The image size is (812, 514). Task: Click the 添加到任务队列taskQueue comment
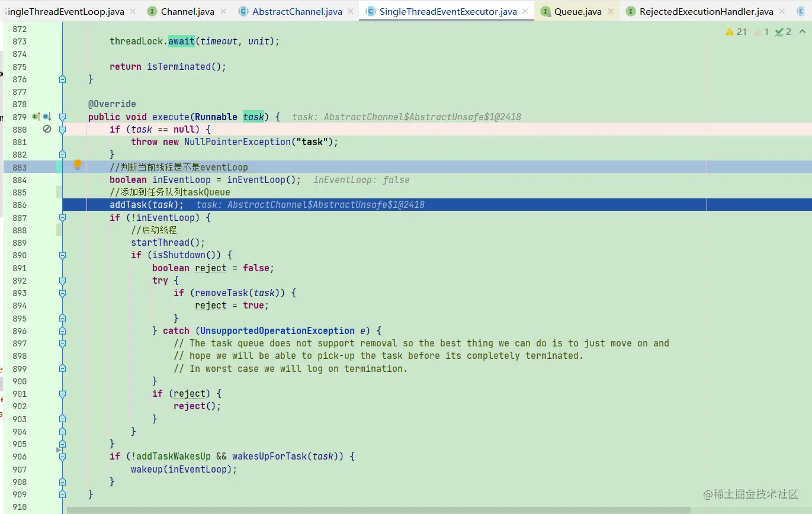click(x=170, y=192)
